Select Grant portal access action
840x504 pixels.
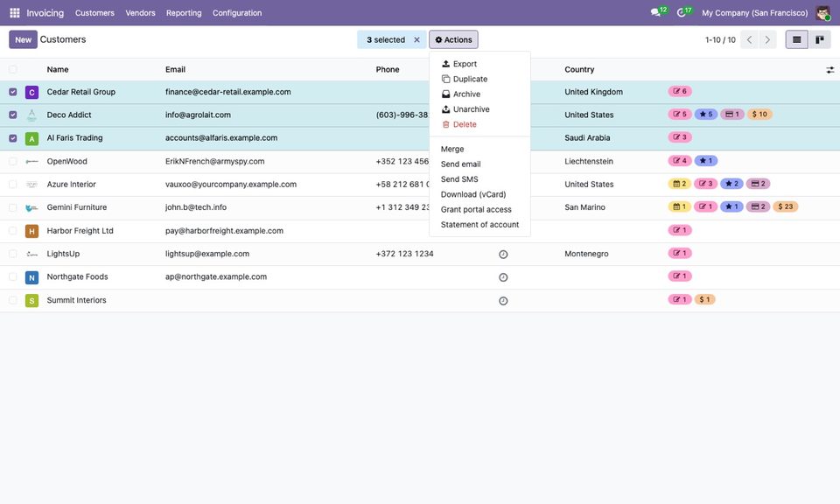click(x=479, y=209)
